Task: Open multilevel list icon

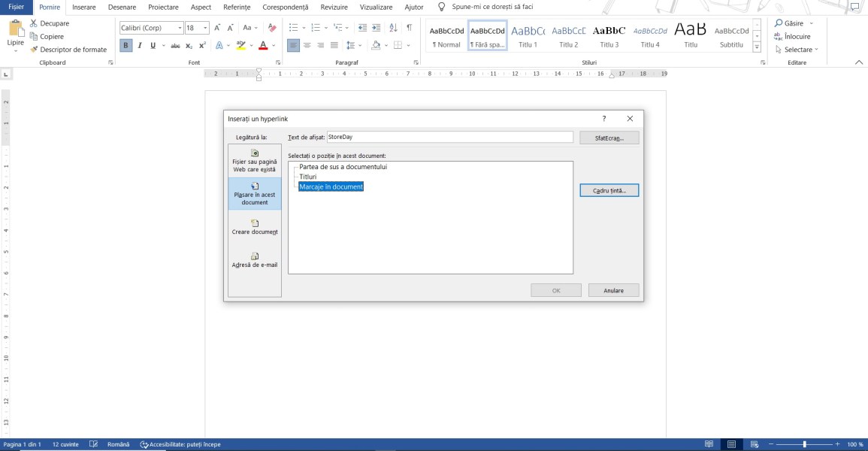Action: tap(337, 28)
